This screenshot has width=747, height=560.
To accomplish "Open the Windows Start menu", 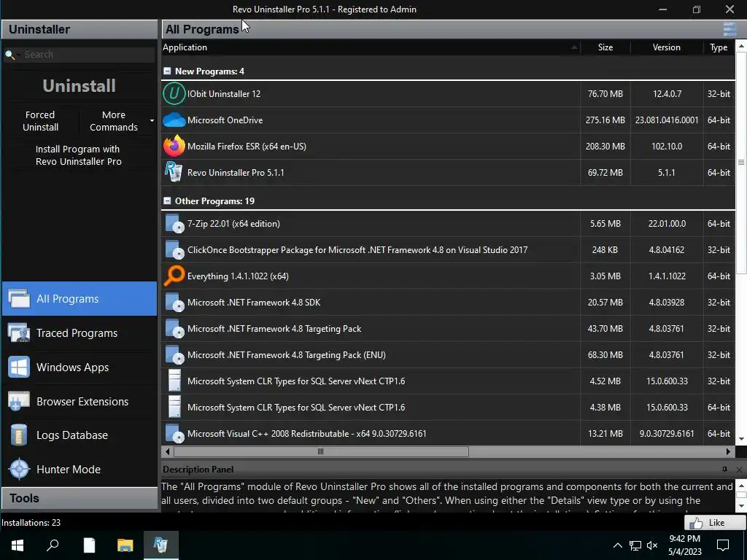I will click(x=18, y=545).
